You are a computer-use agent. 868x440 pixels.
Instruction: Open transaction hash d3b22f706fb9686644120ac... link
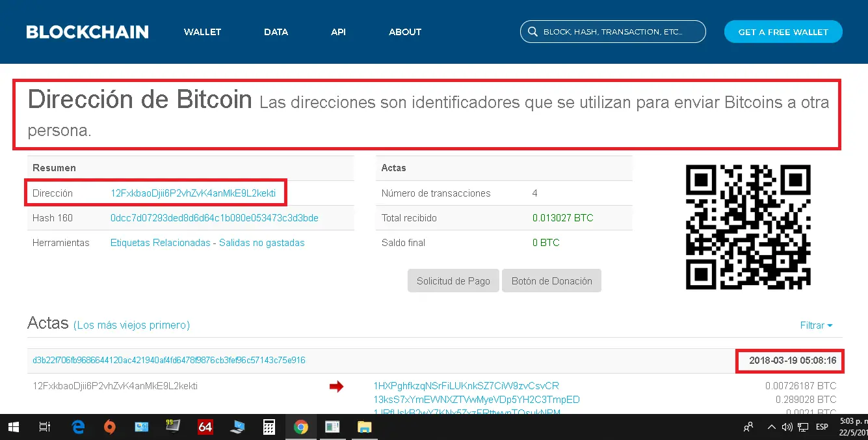pyautogui.click(x=169, y=360)
